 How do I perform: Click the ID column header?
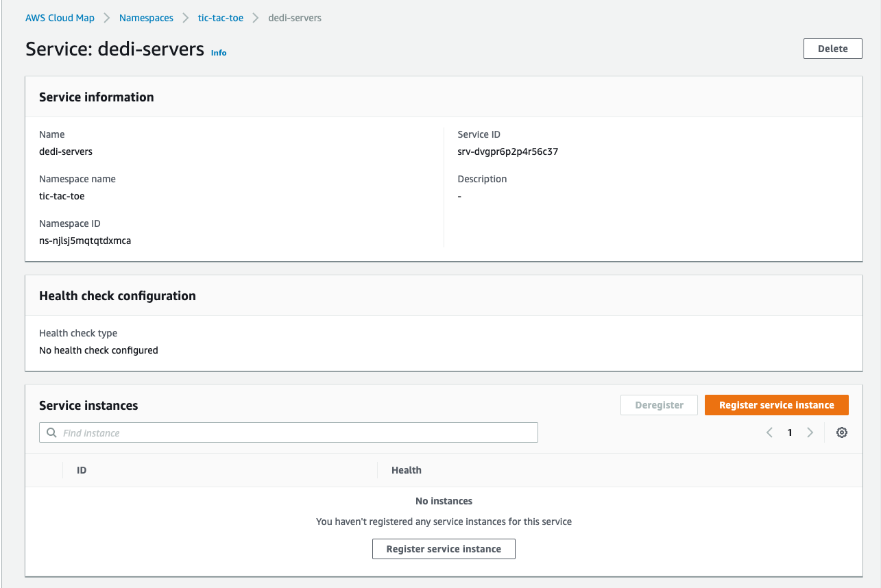click(82, 470)
